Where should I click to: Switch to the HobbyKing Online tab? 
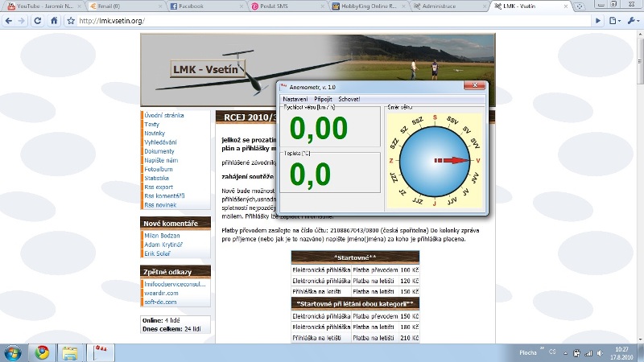(x=369, y=6)
